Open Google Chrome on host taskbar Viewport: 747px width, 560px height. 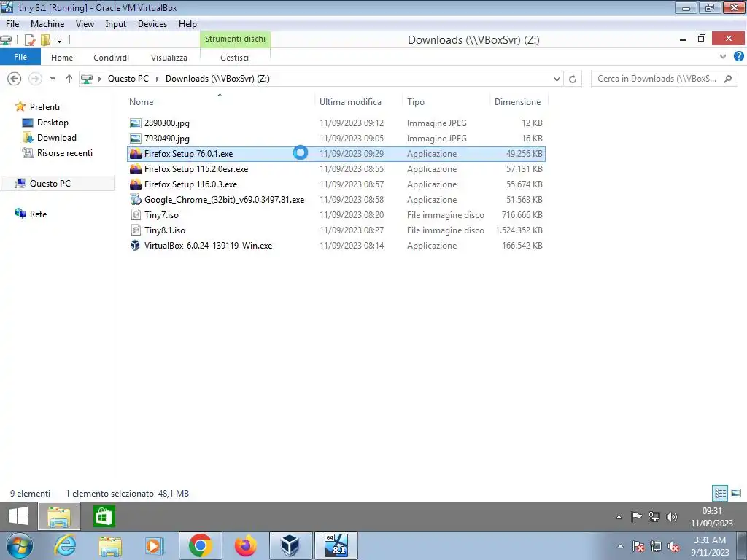(x=200, y=545)
